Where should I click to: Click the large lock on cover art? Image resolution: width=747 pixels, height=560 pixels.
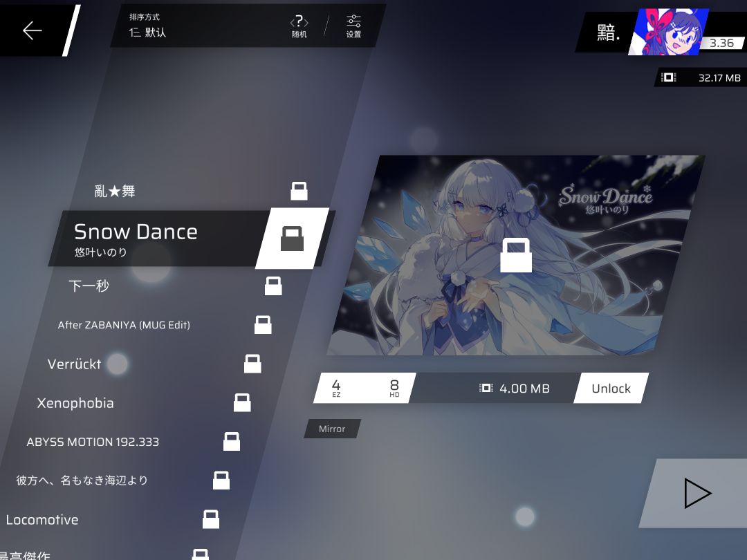[x=516, y=254]
